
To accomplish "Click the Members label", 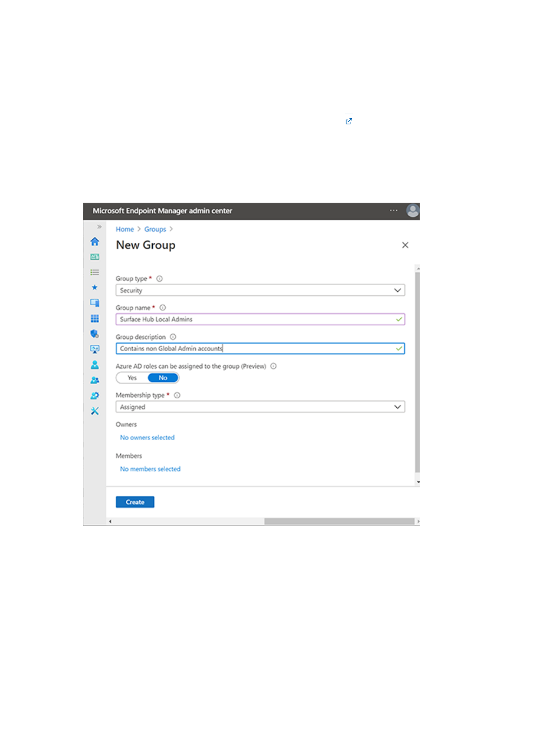I will [x=129, y=456].
